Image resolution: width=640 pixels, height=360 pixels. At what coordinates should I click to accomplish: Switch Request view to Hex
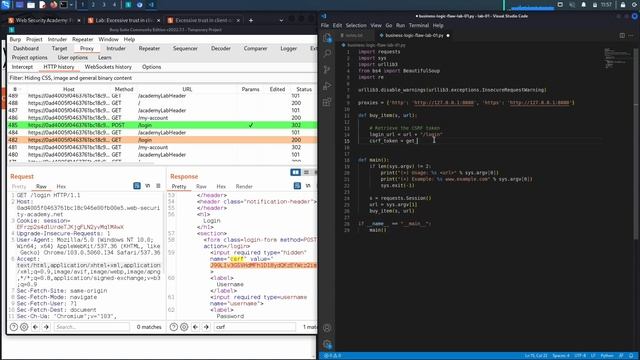pos(61,187)
